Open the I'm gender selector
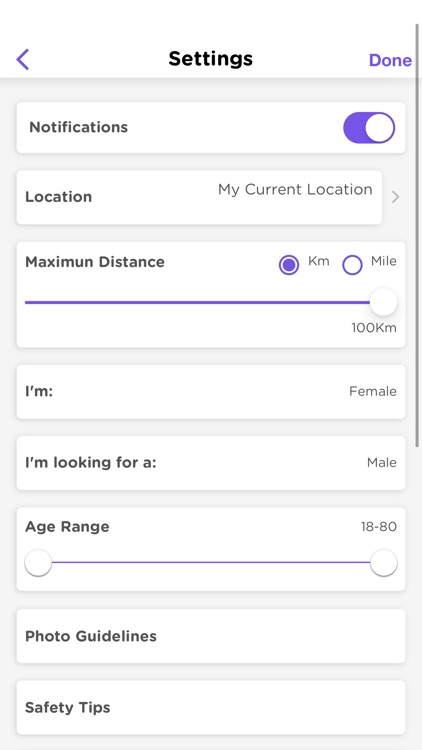 click(211, 392)
